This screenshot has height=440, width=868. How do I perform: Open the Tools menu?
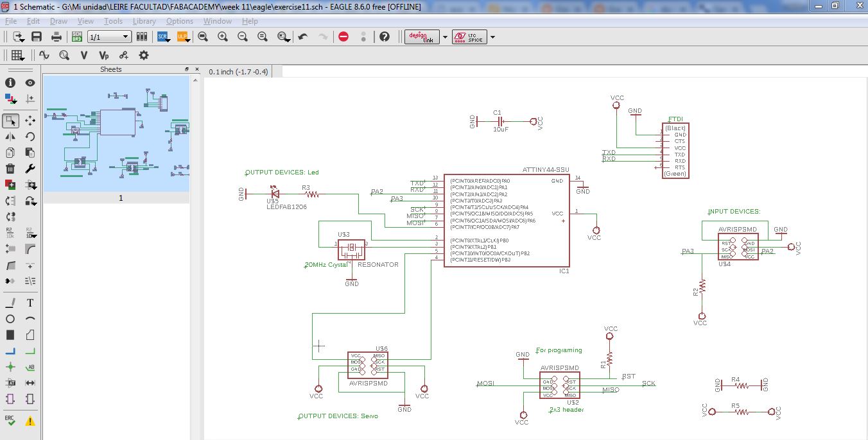[113, 21]
